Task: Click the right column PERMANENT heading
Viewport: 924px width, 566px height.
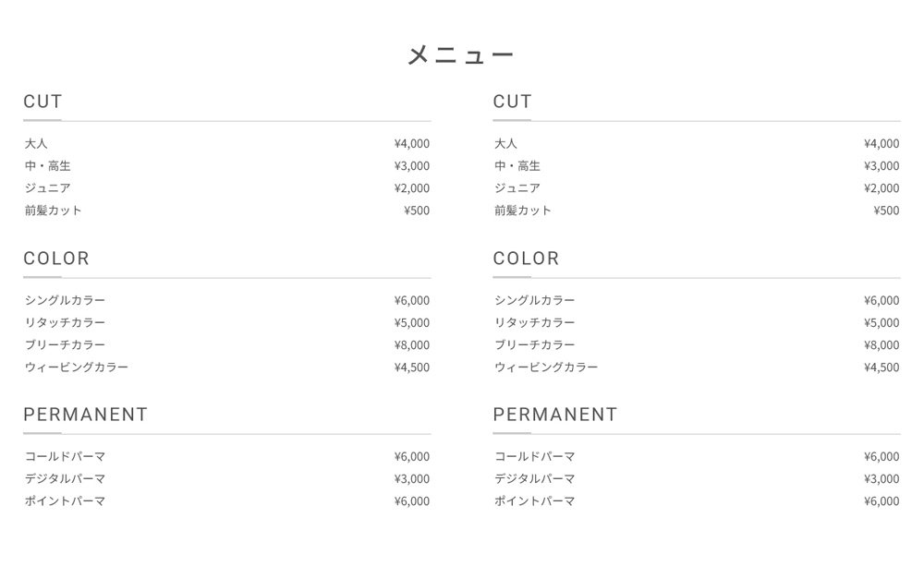Action: pyautogui.click(x=555, y=414)
